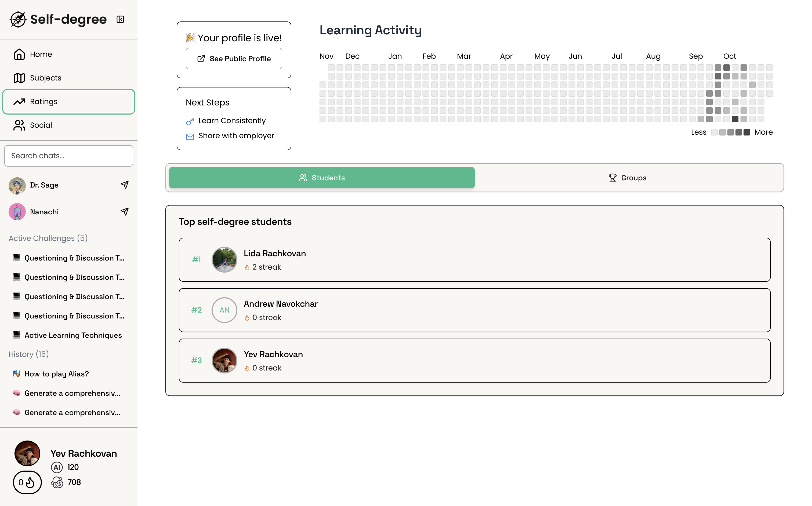Collapse the History section
The width and height of the screenshot is (812, 506).
tap(28, 354)
